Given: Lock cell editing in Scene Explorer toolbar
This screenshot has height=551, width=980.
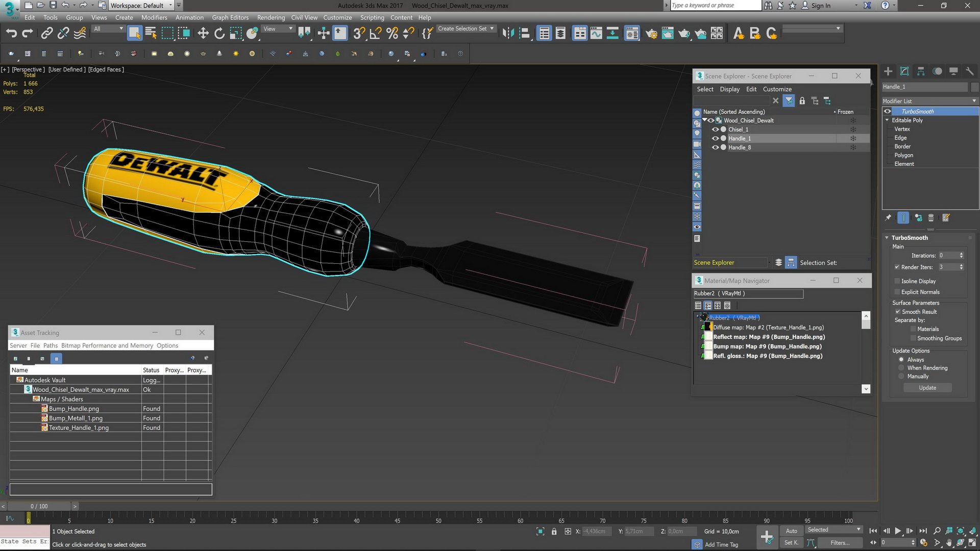Looking at the screenshot, I should [x=802, y=101].
